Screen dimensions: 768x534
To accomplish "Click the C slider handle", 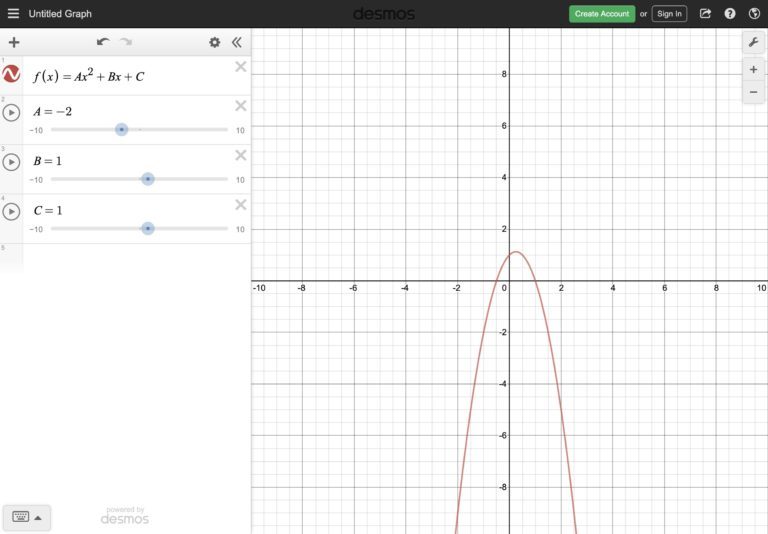I will pyautogui.click(x=148, y=229).
